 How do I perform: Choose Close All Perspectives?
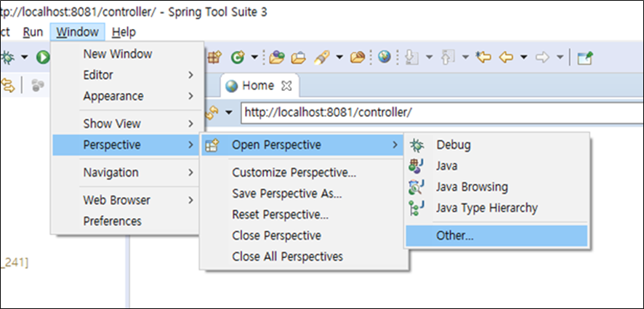(304, 257)
